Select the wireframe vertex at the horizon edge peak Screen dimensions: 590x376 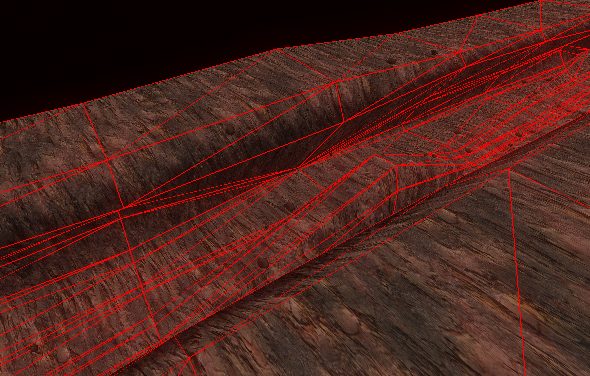pos(278,49)
